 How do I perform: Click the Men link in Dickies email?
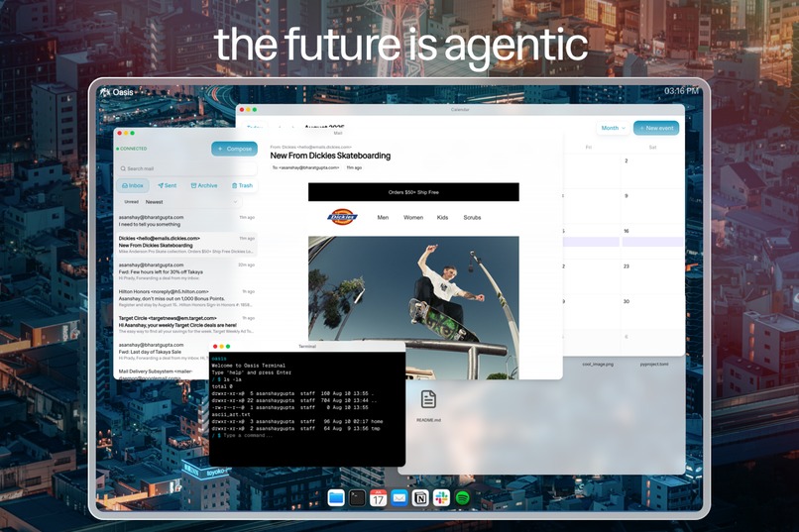[383, 217]
